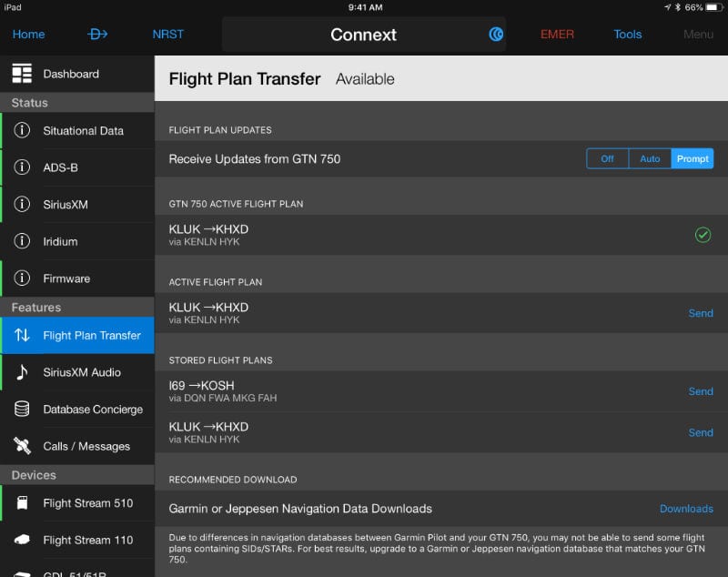The width and height of the screenshot is (728, 577).
Task: Tap the Direct-To icon in top bar
Action: click(x=97, y=34)
